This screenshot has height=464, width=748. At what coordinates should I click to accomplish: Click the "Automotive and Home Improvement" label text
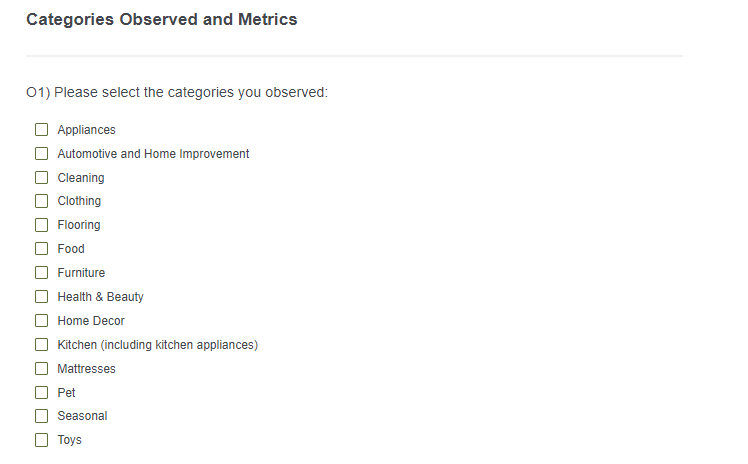[x=153, y=154]
